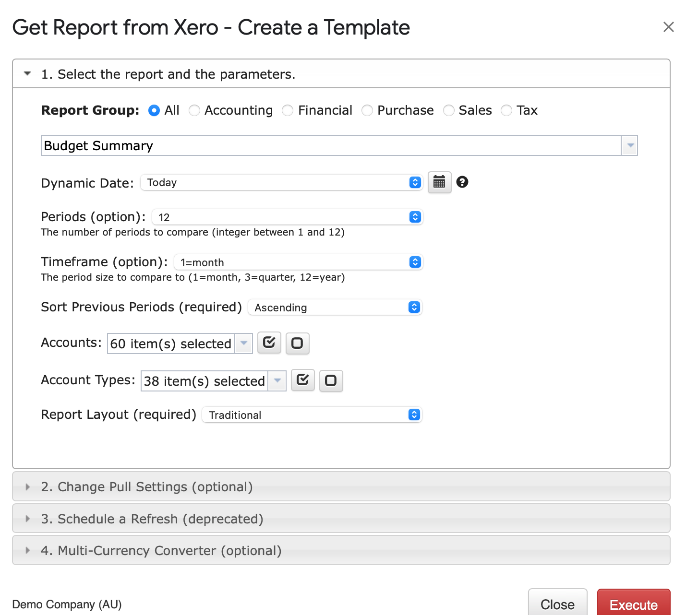Image resolution: width=674 pixels, height=616 pixels.
Task: Choose the Tax report group
Action: point(506,110)
